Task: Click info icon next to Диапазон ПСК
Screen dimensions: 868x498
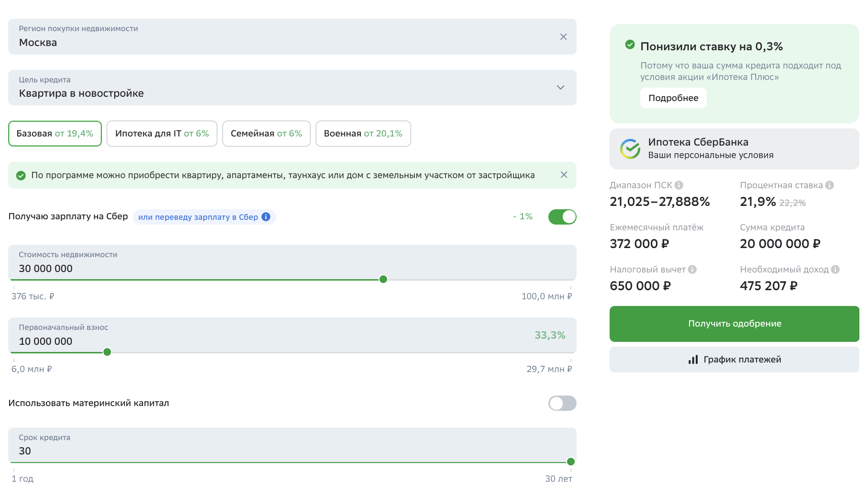Action: 679,185
